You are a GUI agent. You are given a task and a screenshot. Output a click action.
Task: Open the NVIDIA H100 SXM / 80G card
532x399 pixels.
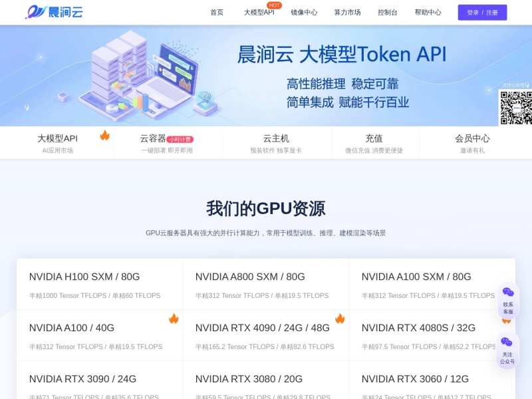99,284
